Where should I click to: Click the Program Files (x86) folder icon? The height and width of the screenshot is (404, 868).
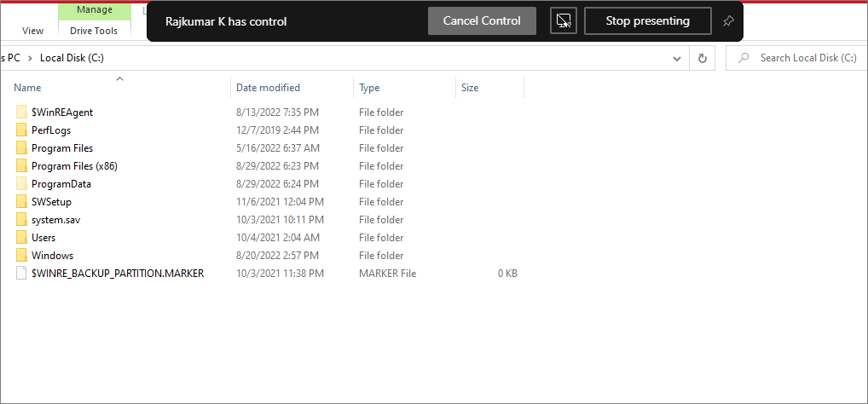coord(22,166)
